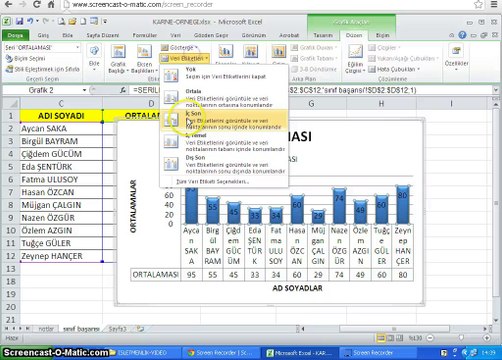Select the chart bar labeled 74
This screenshot has width=502, height=360.
click(x=339, y=207)
